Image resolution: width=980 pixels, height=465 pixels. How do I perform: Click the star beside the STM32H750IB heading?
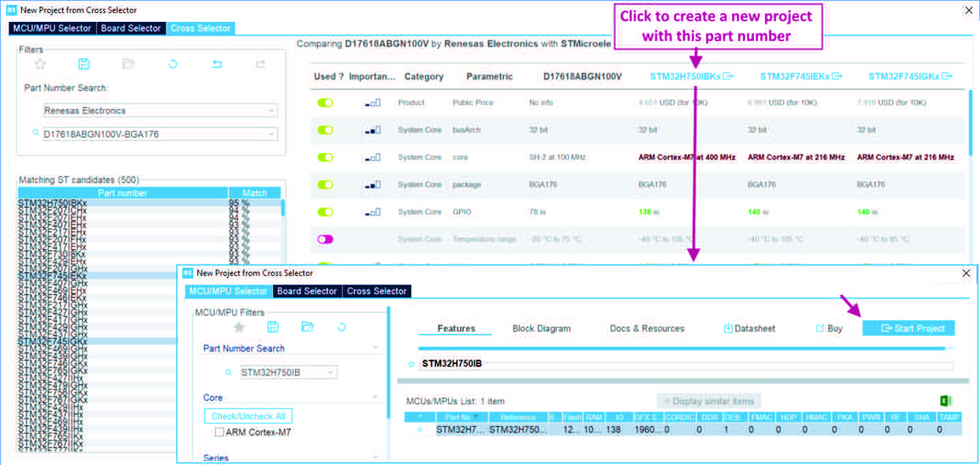point(411,364)
